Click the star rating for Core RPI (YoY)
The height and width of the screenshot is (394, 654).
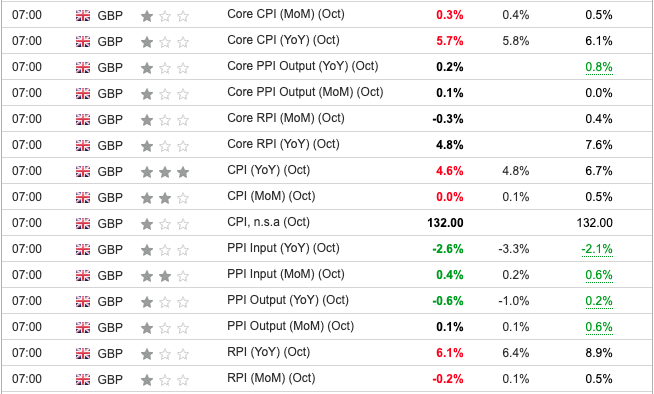tap(165, 146)
